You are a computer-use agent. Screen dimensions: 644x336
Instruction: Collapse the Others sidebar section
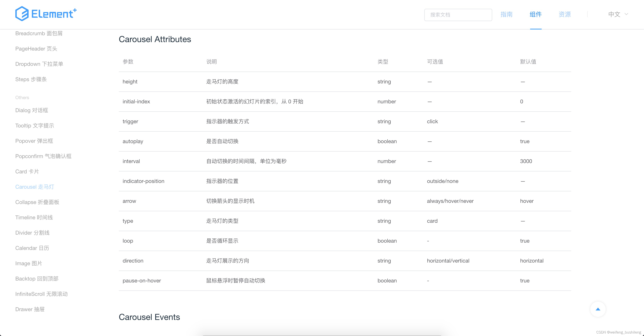click(x=22, y=97)
